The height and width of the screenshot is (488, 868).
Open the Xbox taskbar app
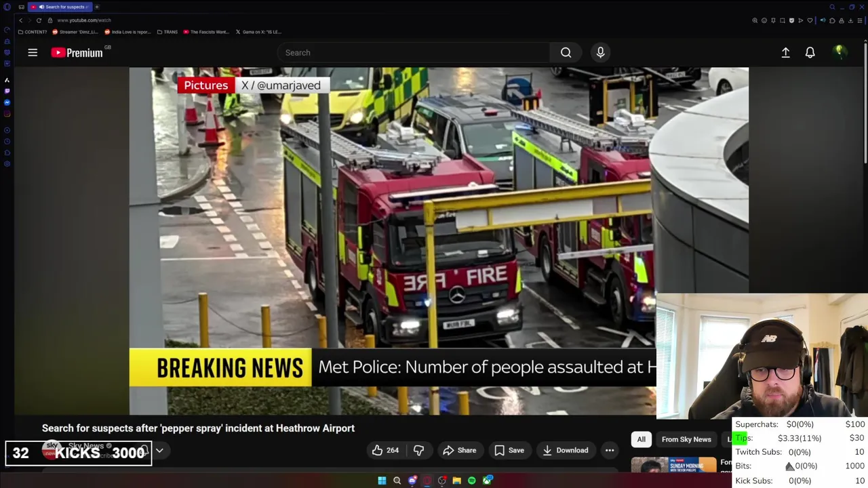488,481
